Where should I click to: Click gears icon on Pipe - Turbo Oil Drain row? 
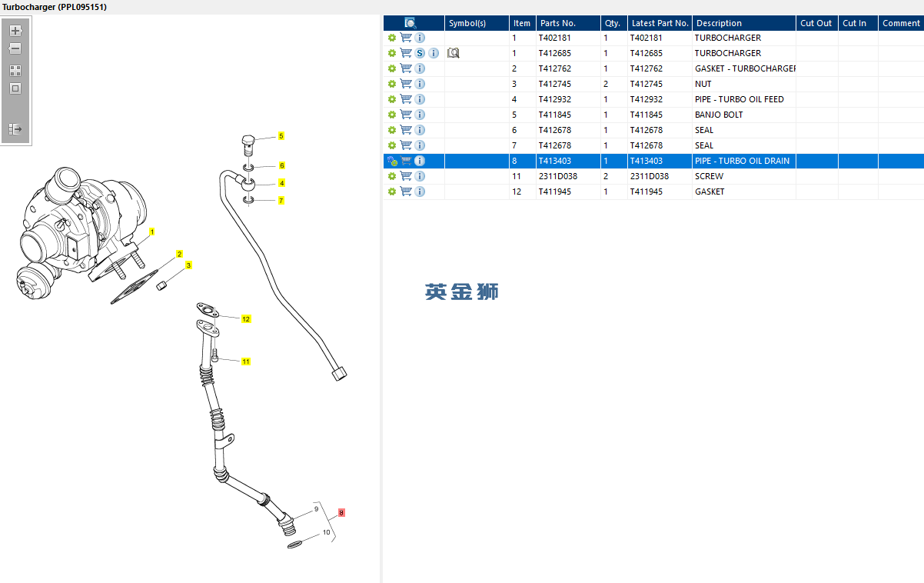pos(392,161)
